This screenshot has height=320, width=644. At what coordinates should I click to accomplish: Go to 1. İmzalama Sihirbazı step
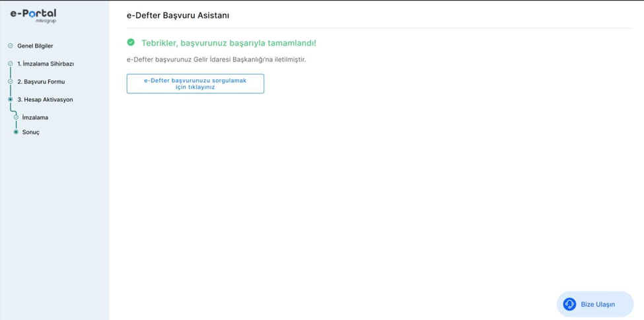(46, 64)
